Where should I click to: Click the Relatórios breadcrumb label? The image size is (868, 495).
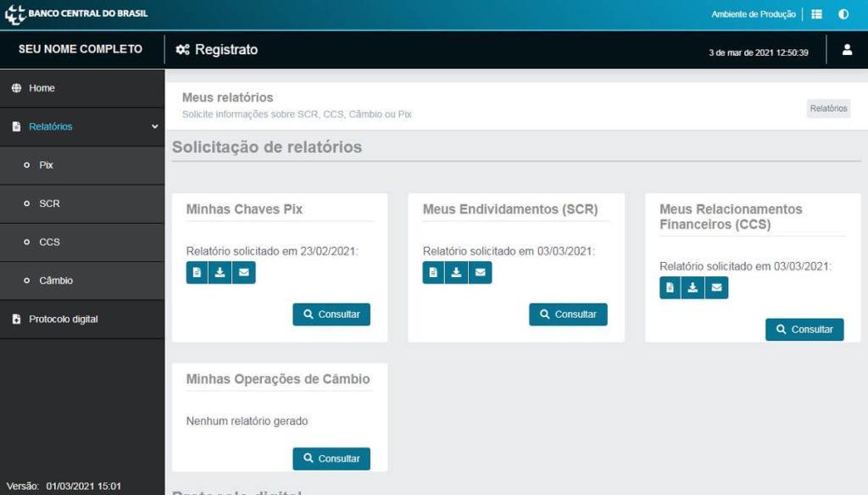[828, 108]
